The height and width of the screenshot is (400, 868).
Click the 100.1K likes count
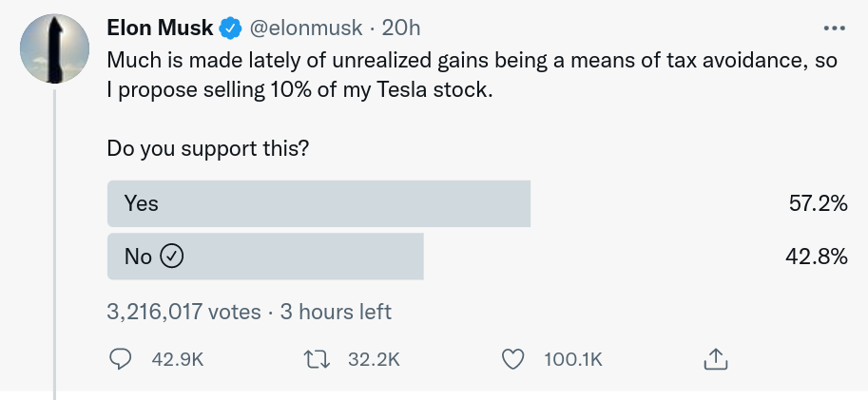573,360
